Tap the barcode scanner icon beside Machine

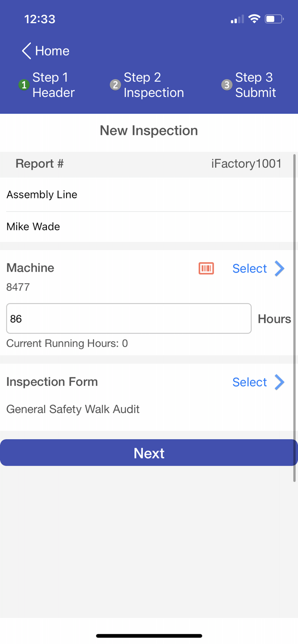(206, 268)
